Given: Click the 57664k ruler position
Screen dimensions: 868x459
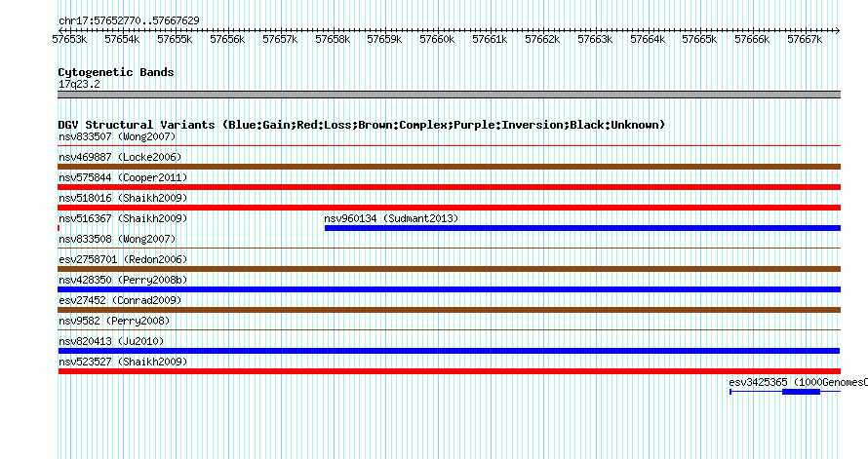Looking at the screenshot, I should point(648,39).
